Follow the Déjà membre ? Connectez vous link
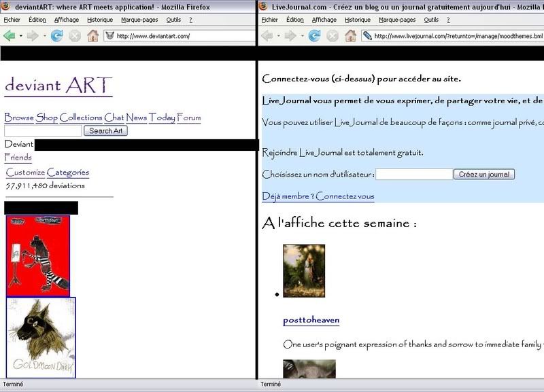This screenshot has width=544, height=392. click(318, 196)
